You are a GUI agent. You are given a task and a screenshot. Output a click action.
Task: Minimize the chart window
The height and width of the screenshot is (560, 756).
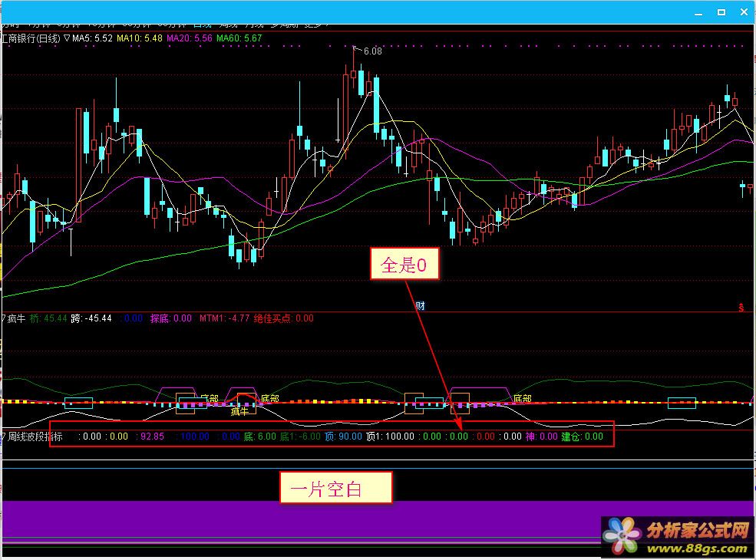click(698, 13)
